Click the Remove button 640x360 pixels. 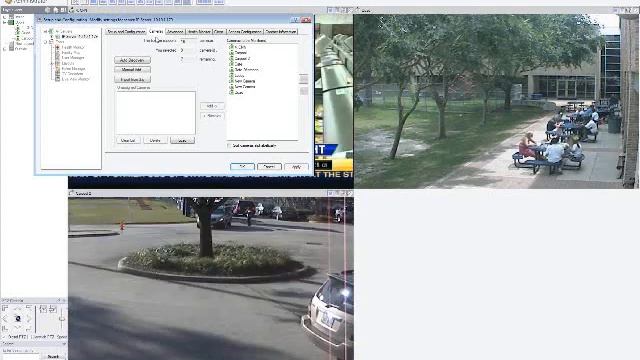coord(212,116)
